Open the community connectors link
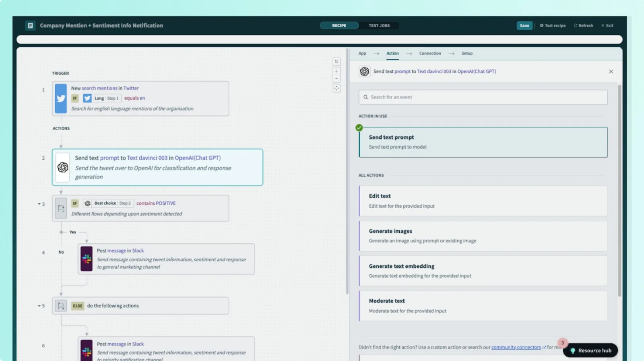Screen dimensions: 644x361 pos(516,347)
